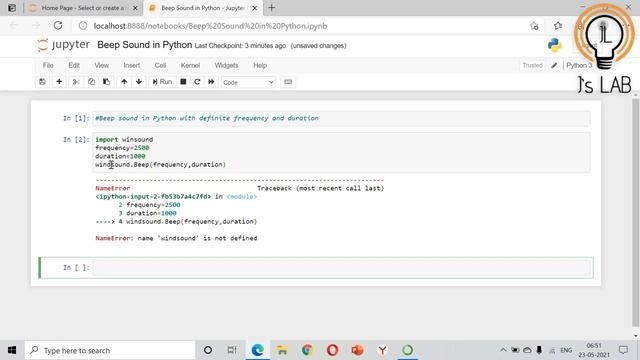Viewport: 640px width, 360px height.
Task: Open Yandex browser on taskbar
Action: pos(382,350)
